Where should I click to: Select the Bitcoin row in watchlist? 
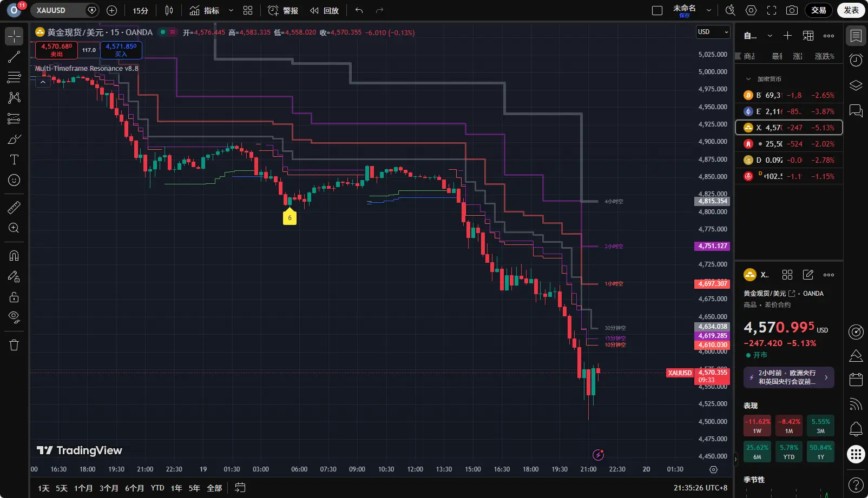point(789,95)
